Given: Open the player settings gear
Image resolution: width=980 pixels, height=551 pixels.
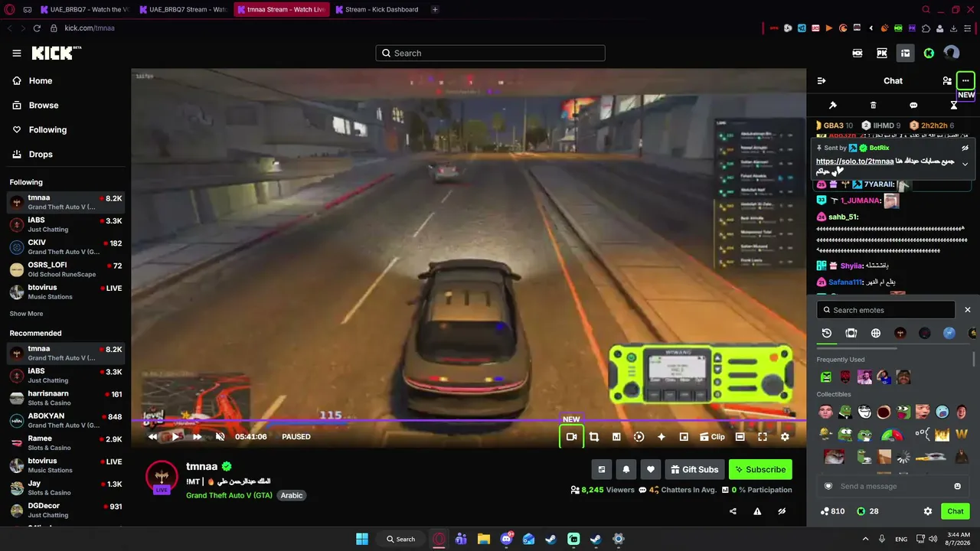Looking at the screenshot, I should point(785,437).
